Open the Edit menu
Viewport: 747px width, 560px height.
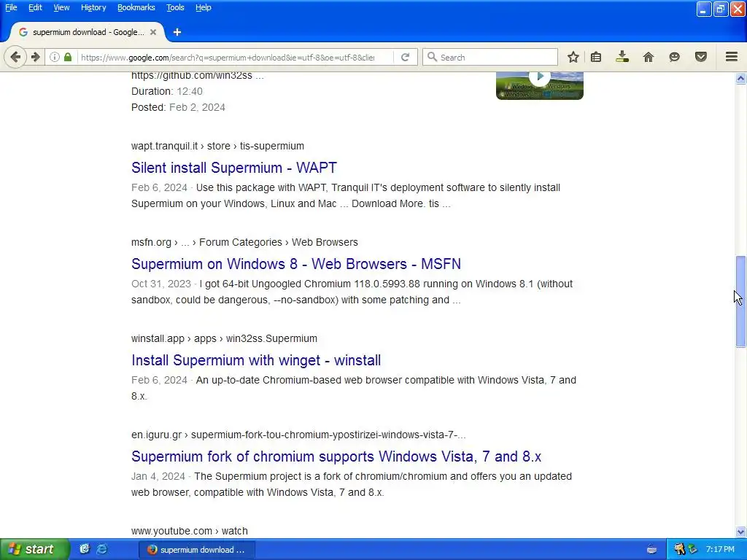pos(35,7)
